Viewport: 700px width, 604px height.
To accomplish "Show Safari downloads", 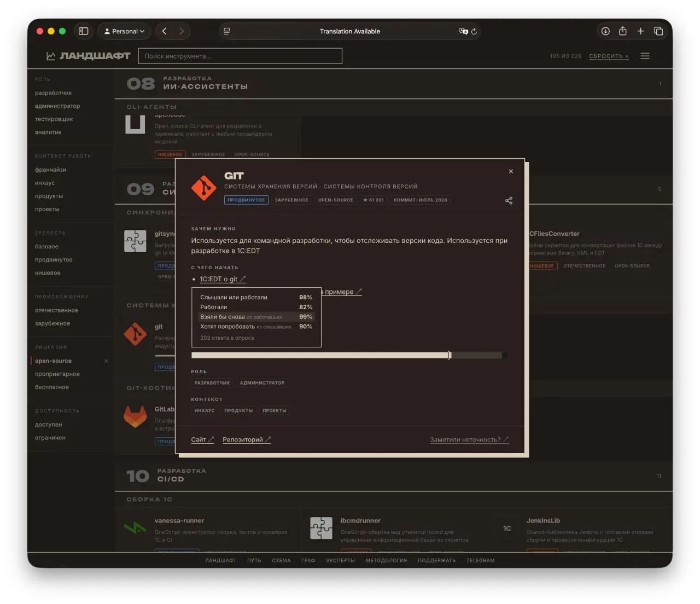I will 605,31.
